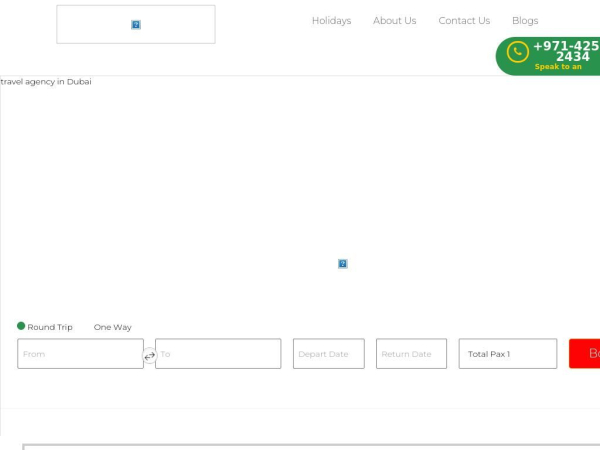Click the yellow phone icon in green banner
This screenshot has width=600, height=450.
[518, 52]
